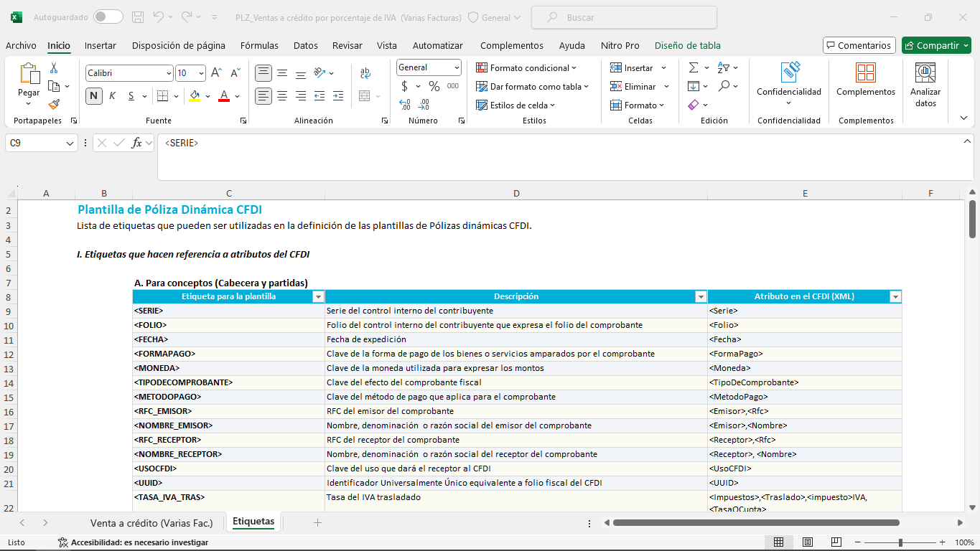980x551 pixels.
Task: Open the Fórmulas ribbon tab
Action: [x=259, y=45]
